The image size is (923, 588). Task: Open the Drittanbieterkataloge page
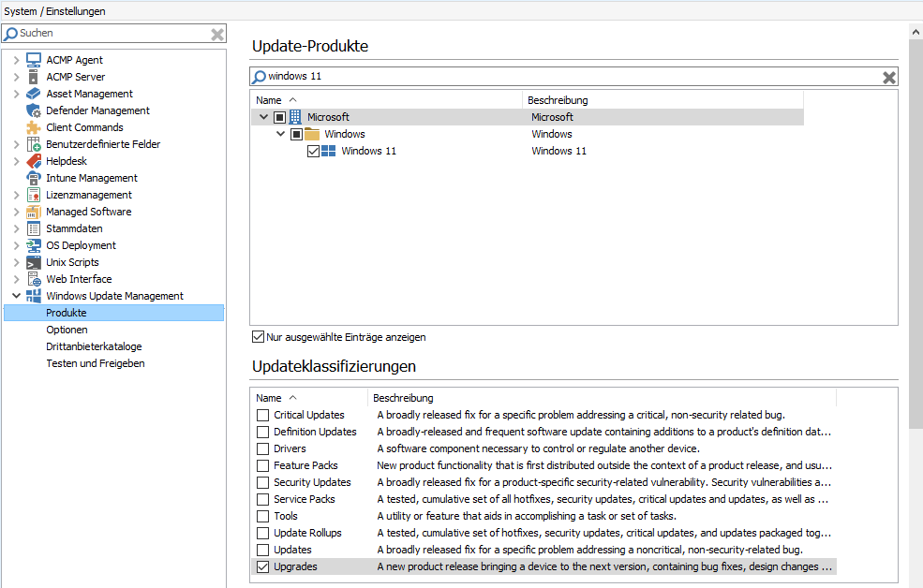94,345
